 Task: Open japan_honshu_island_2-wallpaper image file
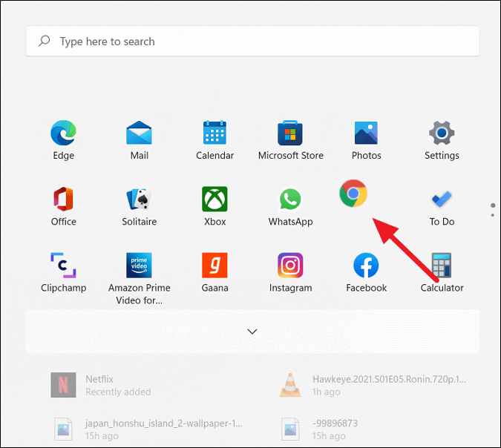[148, 429]
